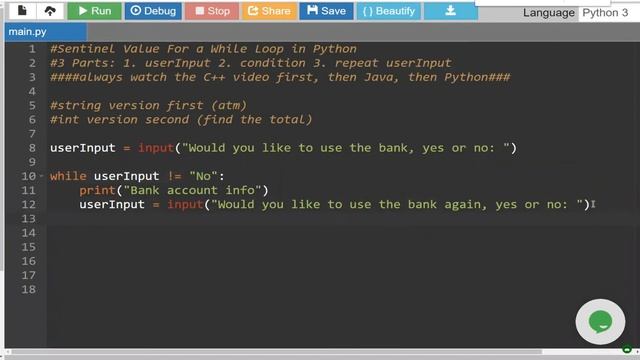The height and width of the screenshot is (360, 640).
Task: Click the "Bank account info" string
Action: point(192,190)
